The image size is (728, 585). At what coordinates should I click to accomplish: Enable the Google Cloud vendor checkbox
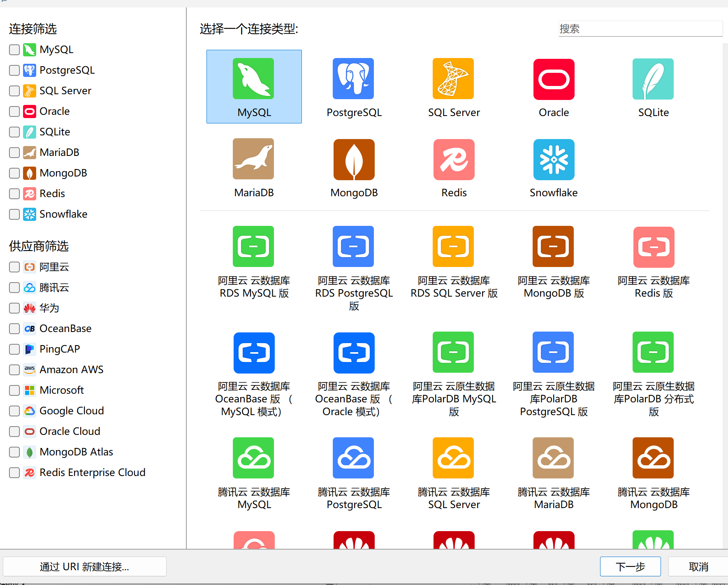coord(14,411)
